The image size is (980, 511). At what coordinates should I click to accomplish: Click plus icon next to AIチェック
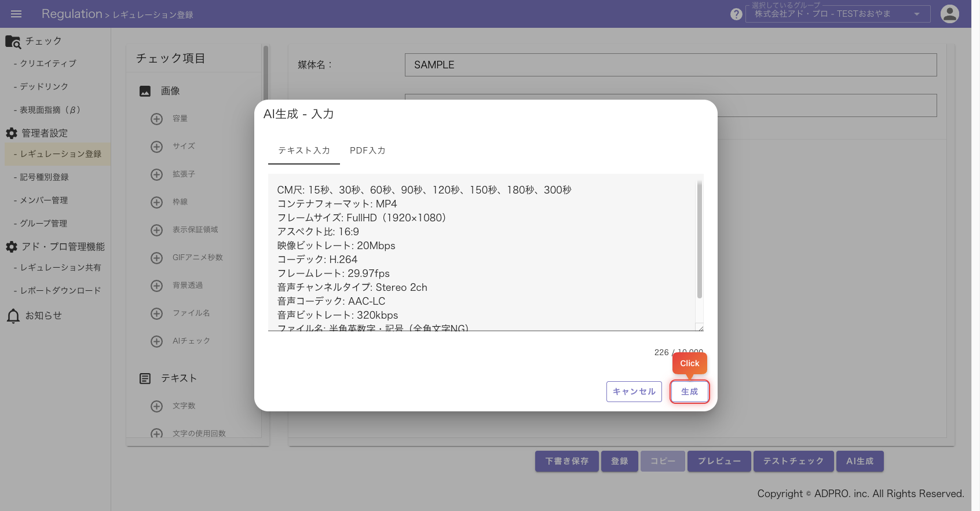pyautogui.click(x=156, y=341)
